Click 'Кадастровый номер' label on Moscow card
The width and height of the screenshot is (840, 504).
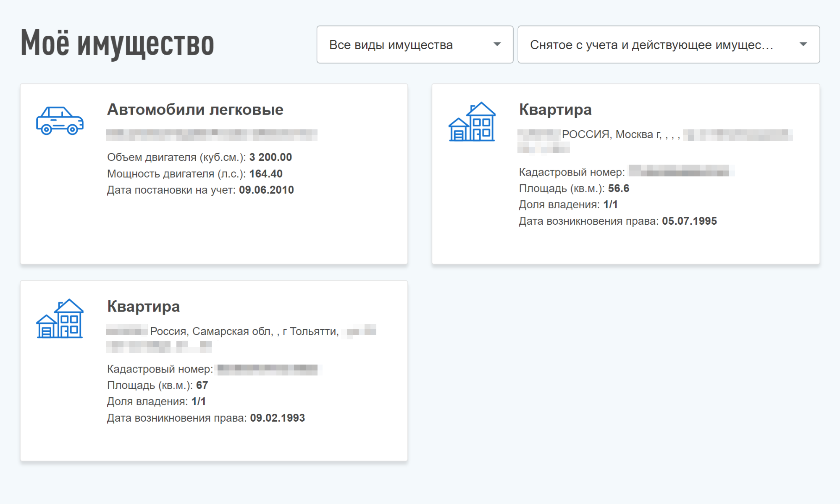pos(572,172)
